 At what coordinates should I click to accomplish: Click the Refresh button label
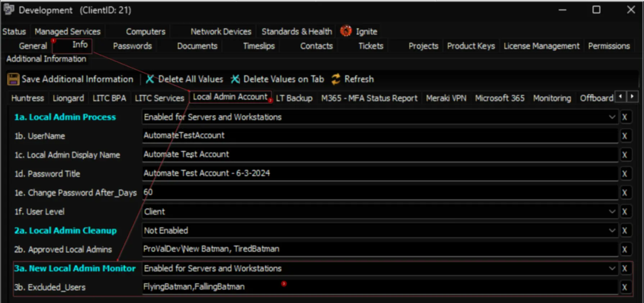[359, 79]
